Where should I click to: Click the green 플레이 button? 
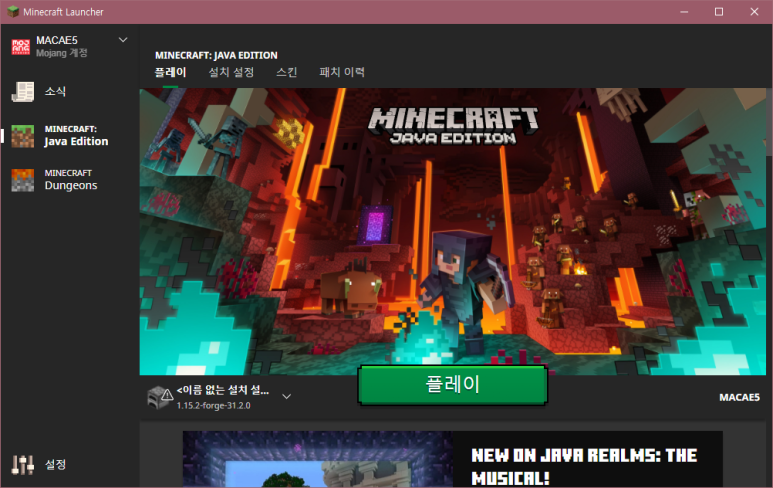(453, 385)
